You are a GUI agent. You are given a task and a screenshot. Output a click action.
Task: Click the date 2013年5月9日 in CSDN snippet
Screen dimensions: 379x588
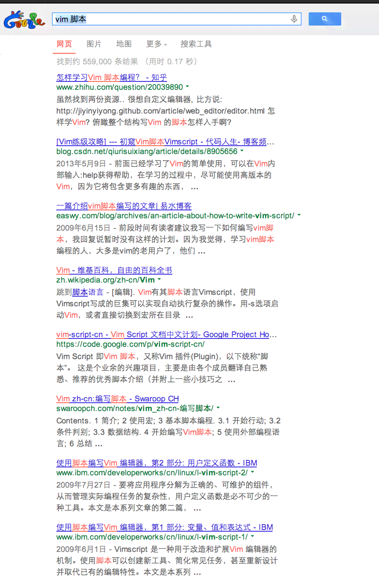(x=81, y=164)
